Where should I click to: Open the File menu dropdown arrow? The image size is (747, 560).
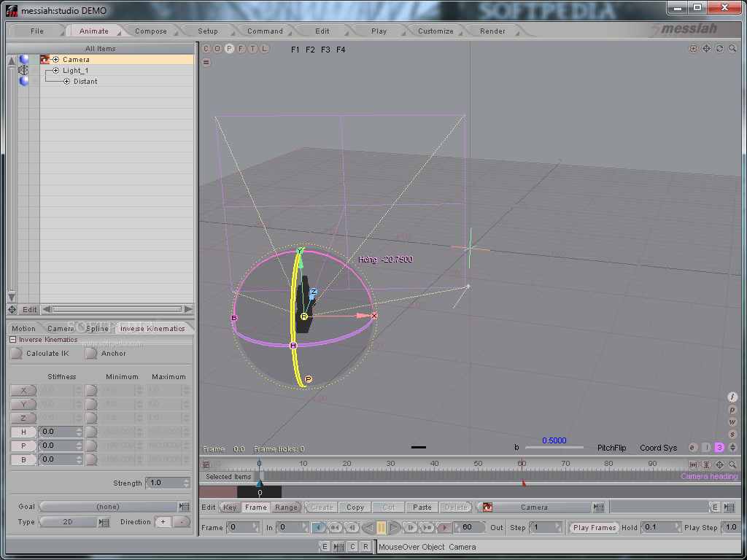tap(61, 34)
